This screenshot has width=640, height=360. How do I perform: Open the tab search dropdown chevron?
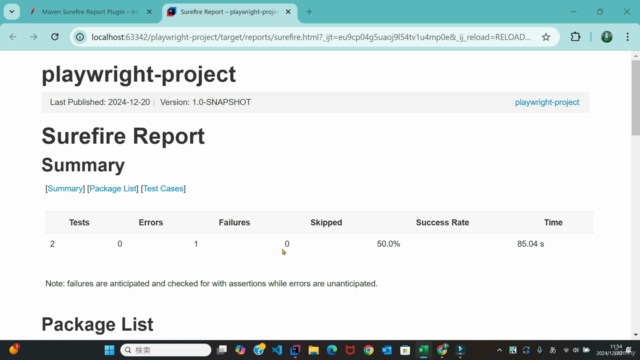pyautogui.click(x=12, y=12)
